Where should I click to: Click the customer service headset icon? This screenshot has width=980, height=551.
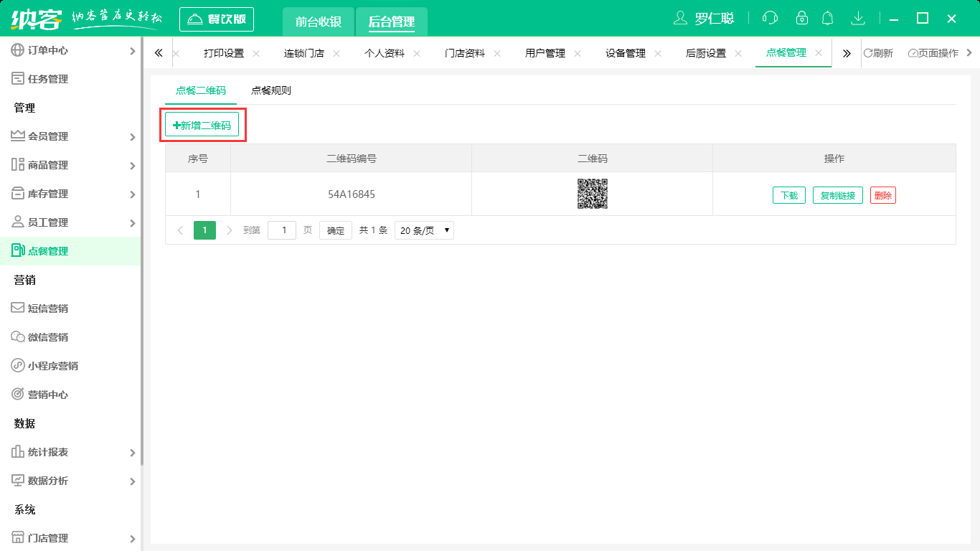tap(770, 19)
